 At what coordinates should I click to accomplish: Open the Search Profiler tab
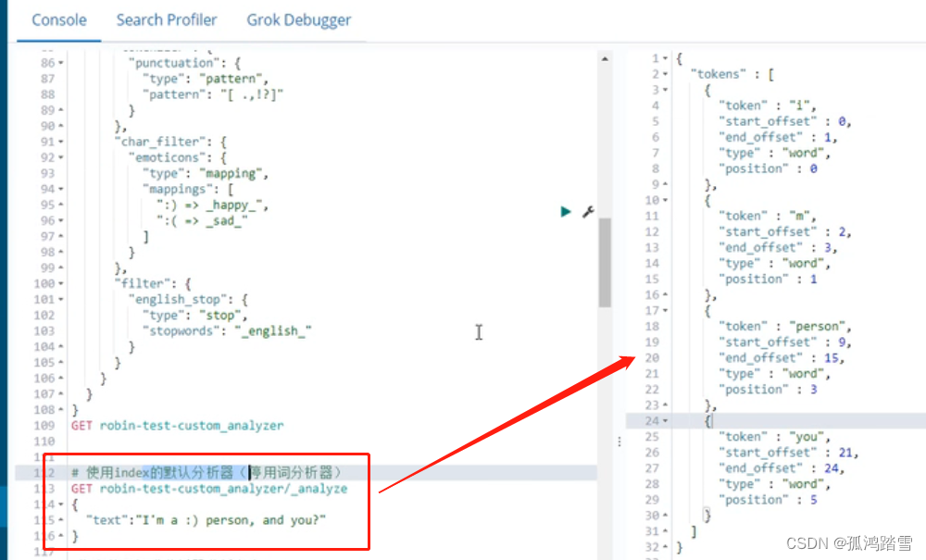(x=167, y=20)
